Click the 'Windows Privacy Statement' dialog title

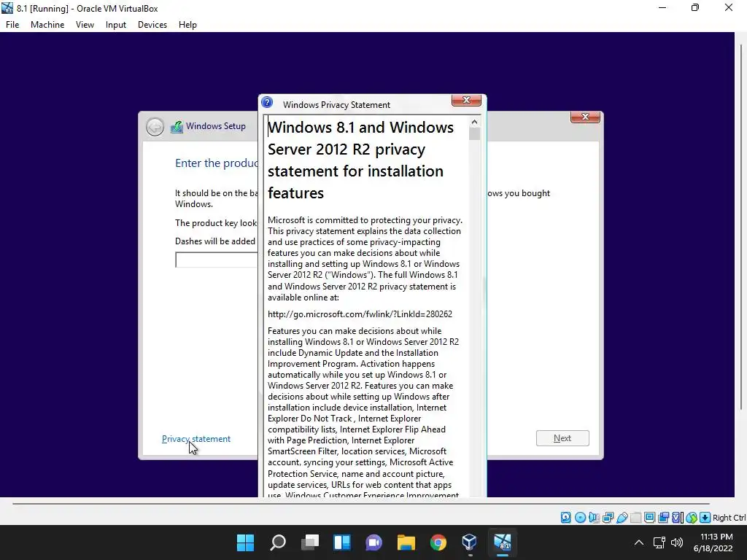click(x=336, y=105)
